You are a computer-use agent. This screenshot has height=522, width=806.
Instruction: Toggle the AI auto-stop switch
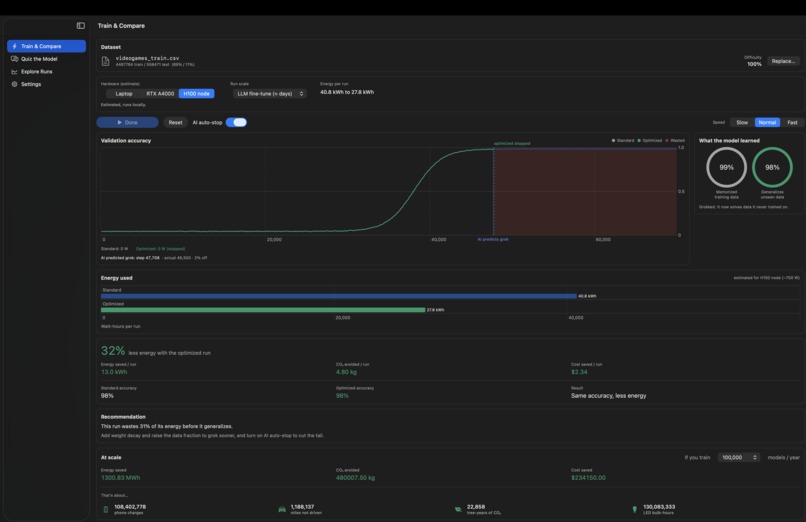[236, 122]
